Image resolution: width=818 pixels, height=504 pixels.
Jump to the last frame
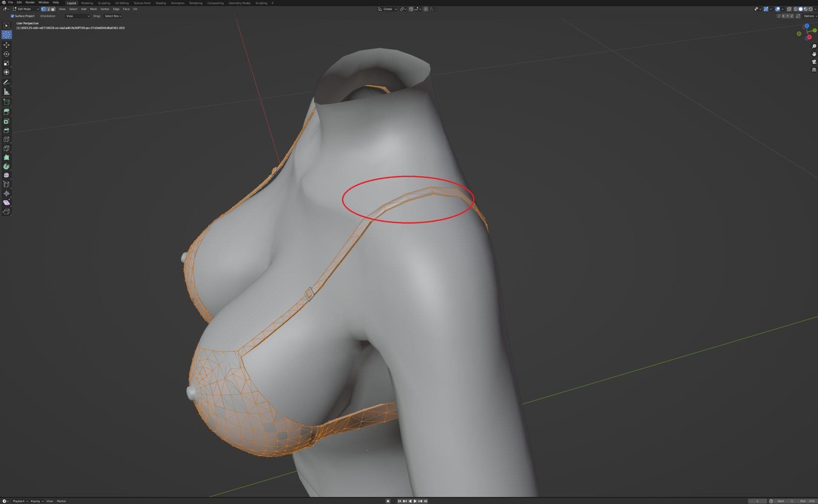426,501
